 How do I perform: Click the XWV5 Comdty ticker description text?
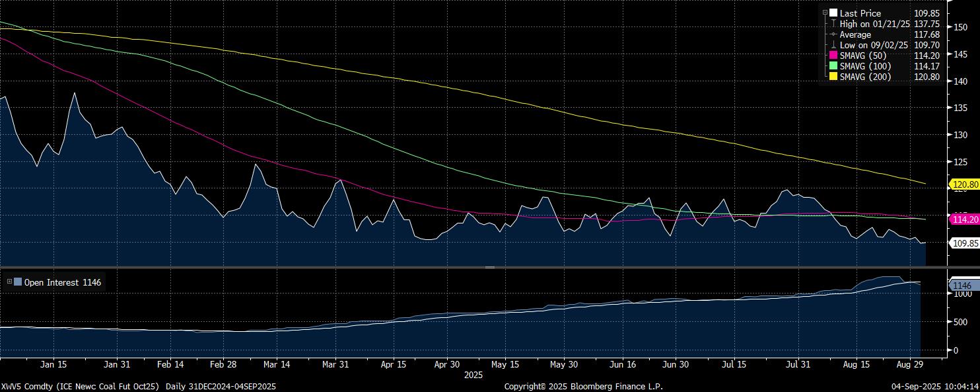(81, 386)
